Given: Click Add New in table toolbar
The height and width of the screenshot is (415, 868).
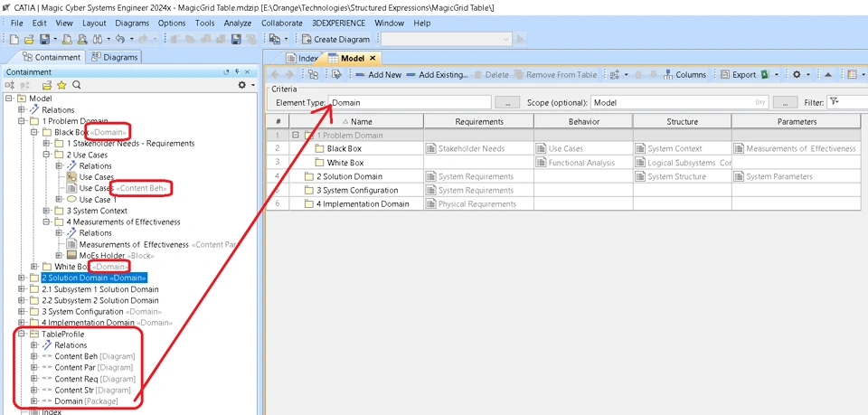Looking at the screenshot, I should click(x=379, y=75).
